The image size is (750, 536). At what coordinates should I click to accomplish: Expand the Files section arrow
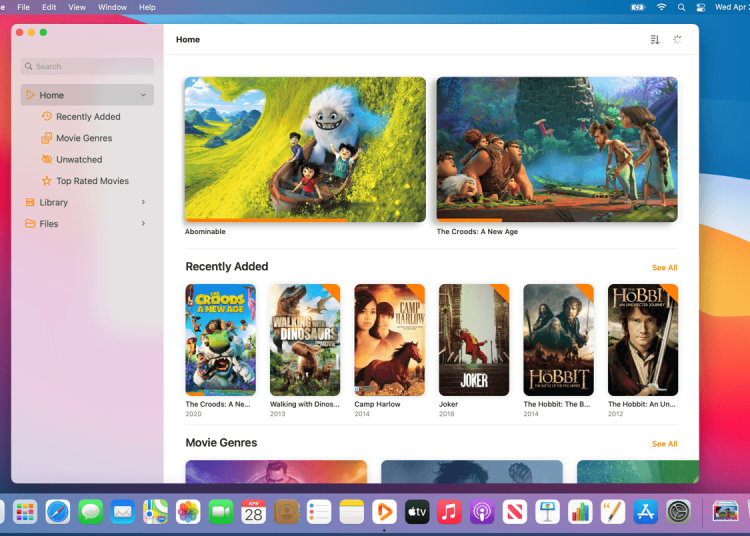coord(144,224)
